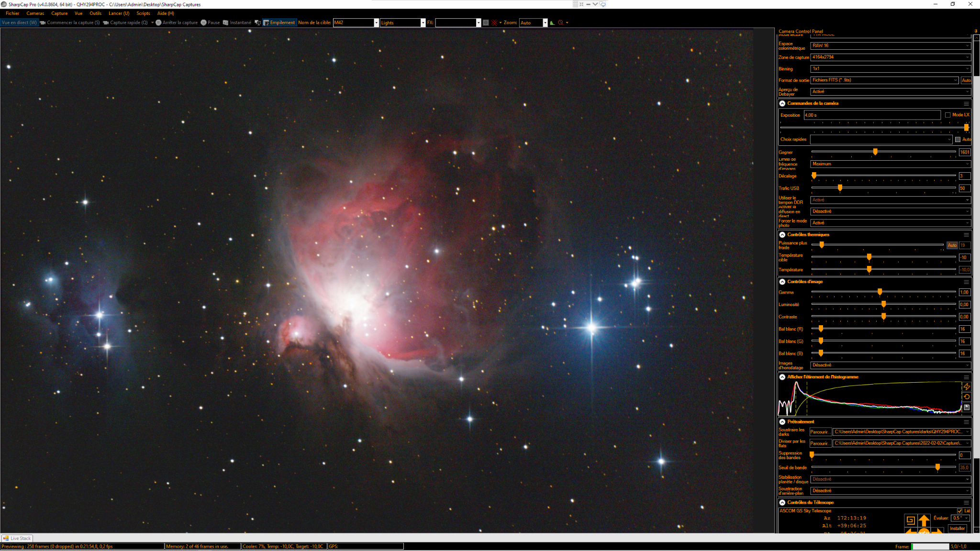Collapse the histogram stretch section
Image resolution: width=980 pixels, height=551 pixels.
click(x=782, y=377)
